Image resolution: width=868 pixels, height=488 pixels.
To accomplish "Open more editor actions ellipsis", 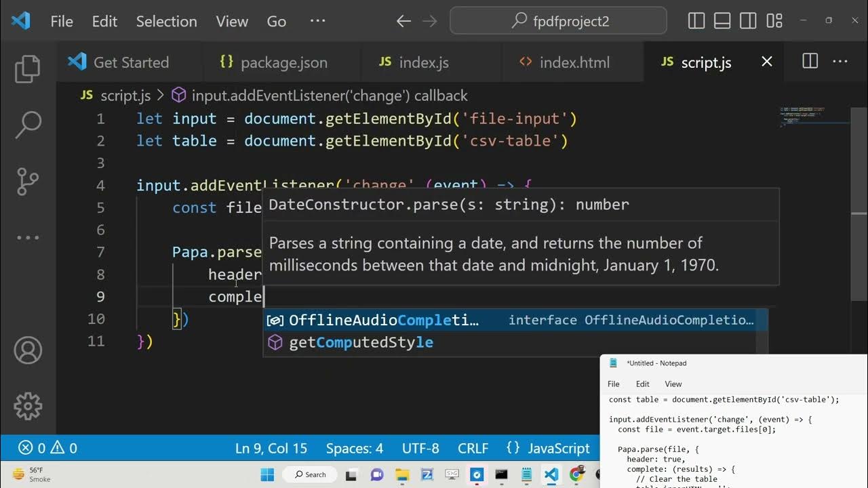I will click(x=840, y=62).
